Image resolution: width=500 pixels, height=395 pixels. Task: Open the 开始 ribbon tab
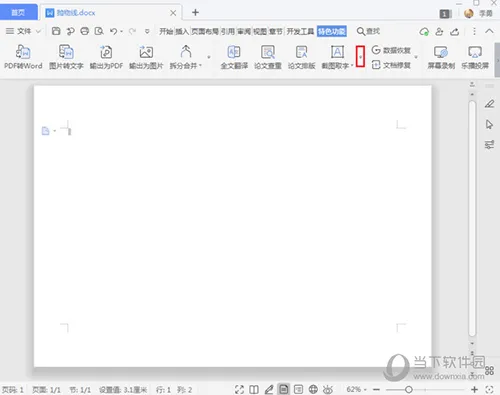tap(166, 32)
